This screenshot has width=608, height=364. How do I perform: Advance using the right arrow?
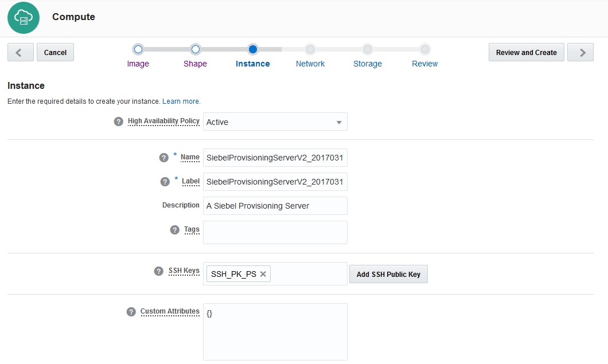pos(580,52)
